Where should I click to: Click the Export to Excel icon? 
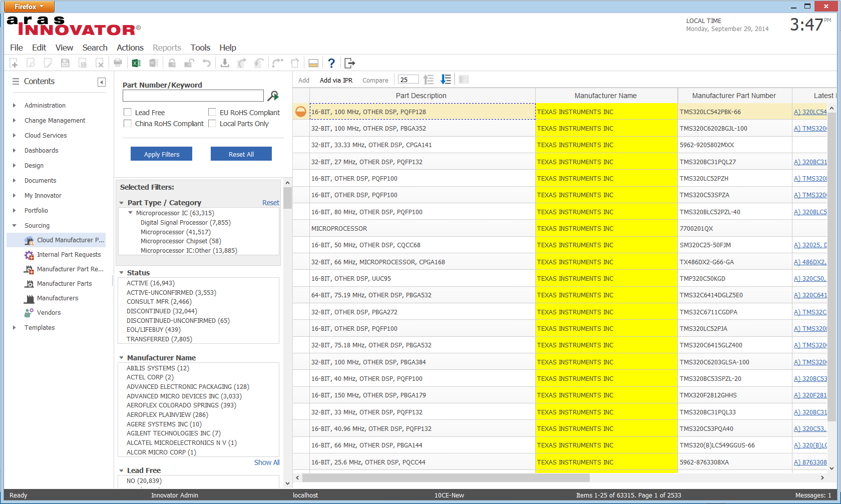tap(136, 63)
